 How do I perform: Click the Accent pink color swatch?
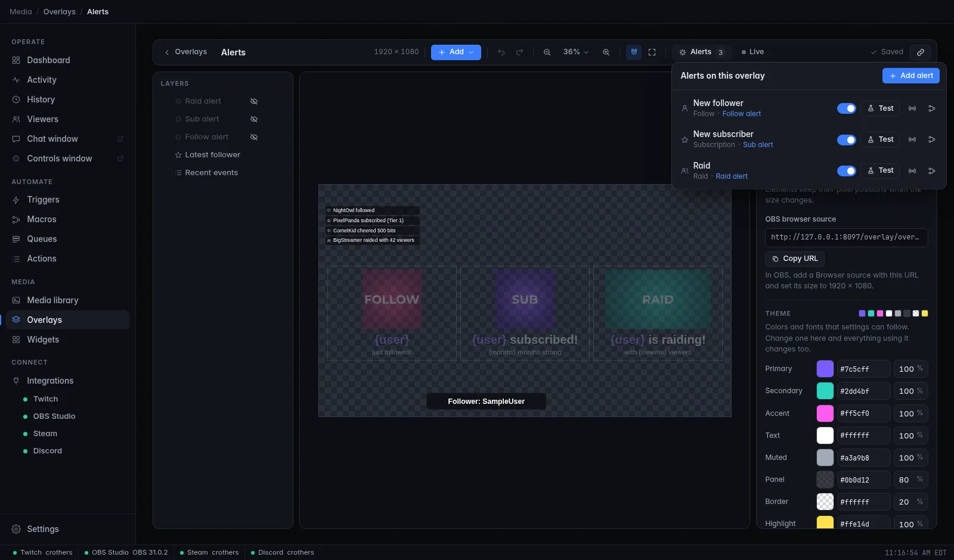coord(825,413)
